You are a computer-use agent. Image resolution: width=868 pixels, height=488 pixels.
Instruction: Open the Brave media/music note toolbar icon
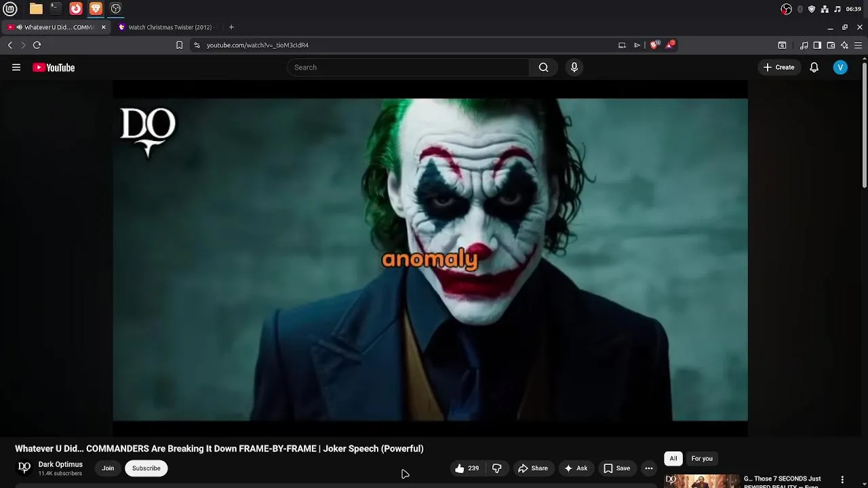(x=804, y=45)
